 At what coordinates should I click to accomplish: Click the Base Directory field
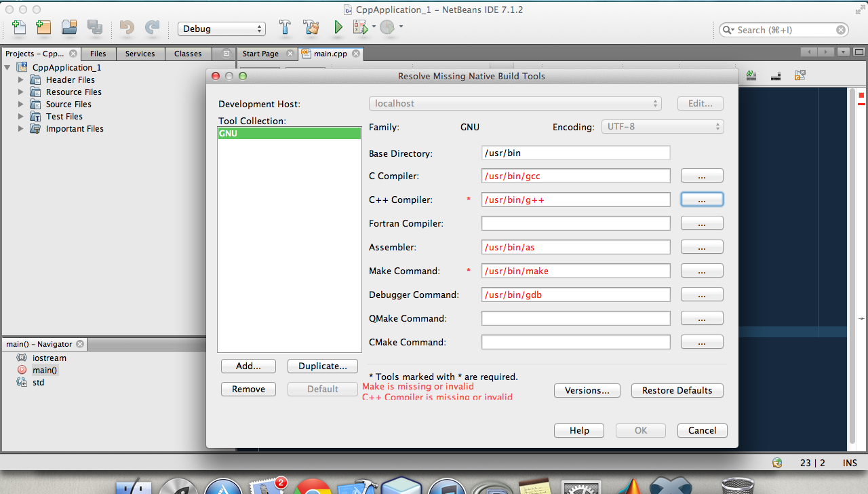coord(576,153)
